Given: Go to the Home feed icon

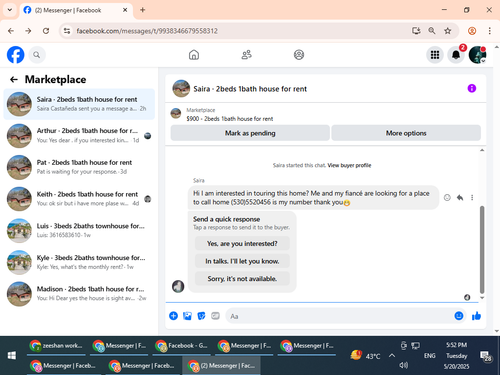Looking at the screenshot, I should (194, 55).
